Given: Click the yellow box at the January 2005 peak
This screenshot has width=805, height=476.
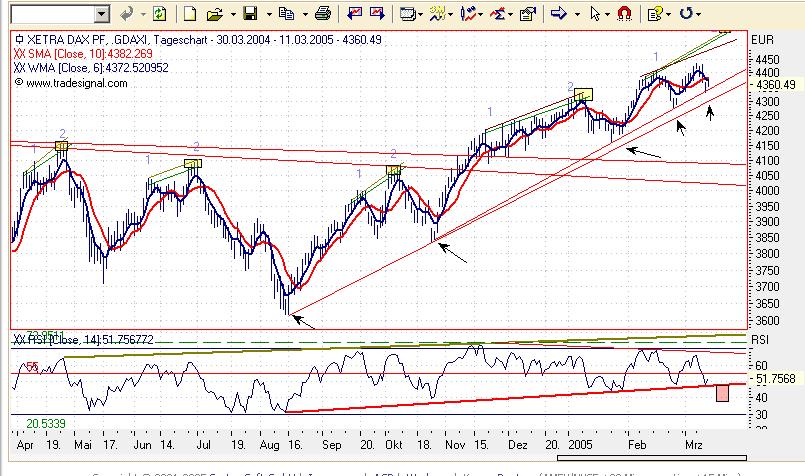Looking at the screenshot, I should tap(583, 94).
